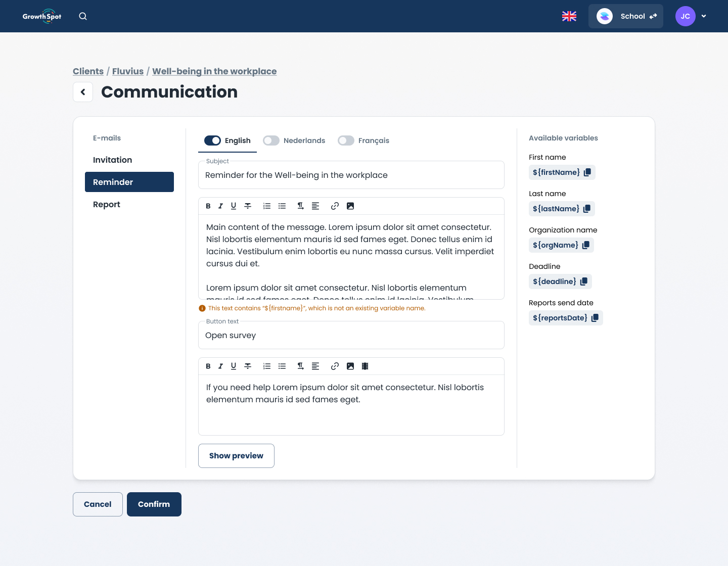
Task: Toggle off the English language switch
Action: pyautogui.click(x=212, y=140)
